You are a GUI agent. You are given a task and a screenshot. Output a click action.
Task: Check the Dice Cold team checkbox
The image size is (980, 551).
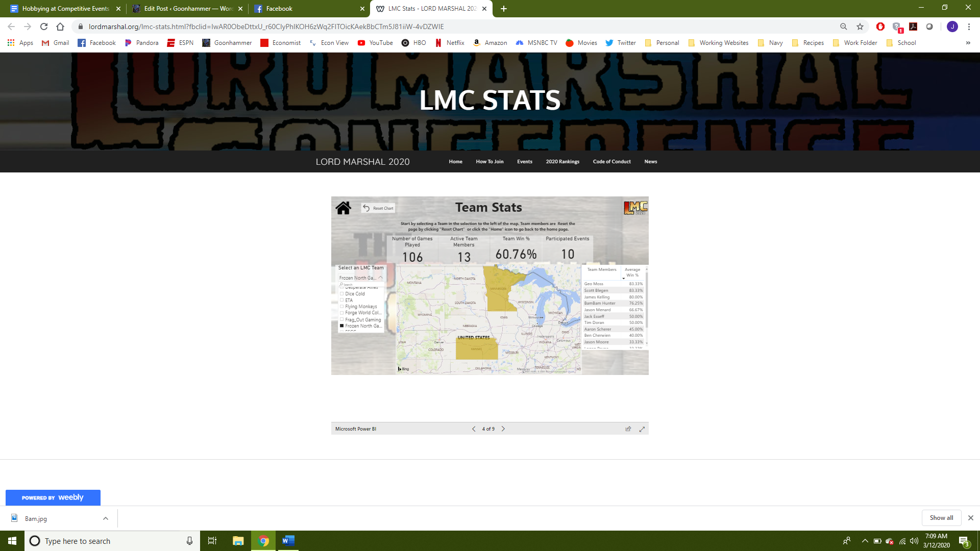click(342, 294)
